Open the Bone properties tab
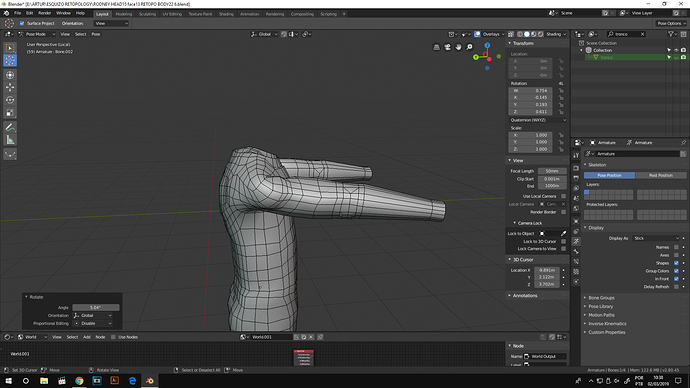 click(x=576, y=252)
